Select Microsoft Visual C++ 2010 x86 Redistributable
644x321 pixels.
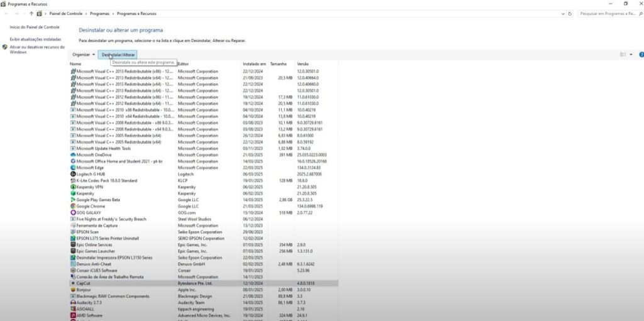pos(125,110)
